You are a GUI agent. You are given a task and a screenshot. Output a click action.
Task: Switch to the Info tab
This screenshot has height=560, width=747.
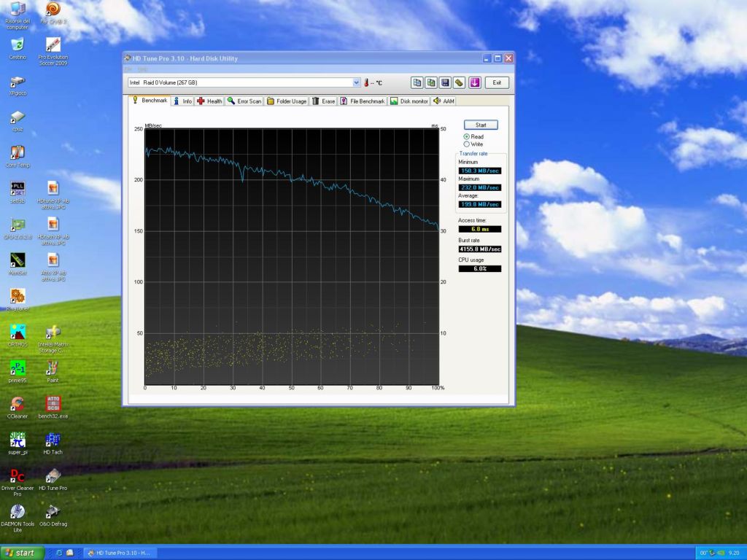click(x=183, y=101)
